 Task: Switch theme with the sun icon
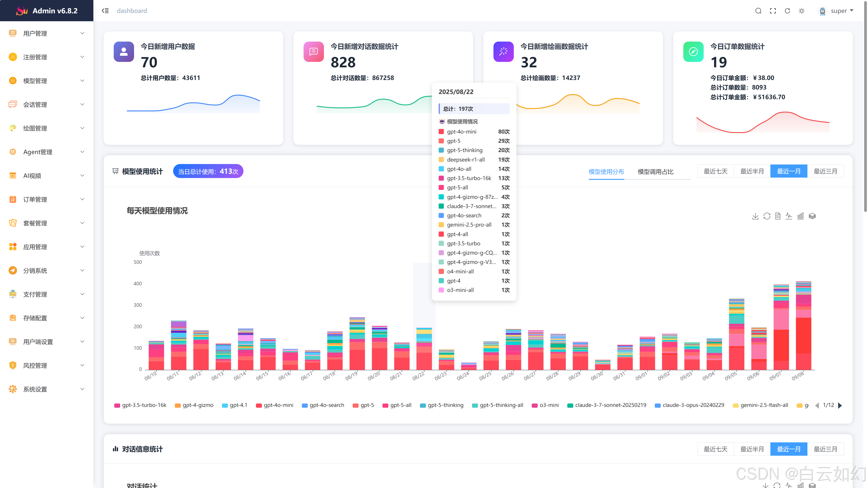pos(802,11)
